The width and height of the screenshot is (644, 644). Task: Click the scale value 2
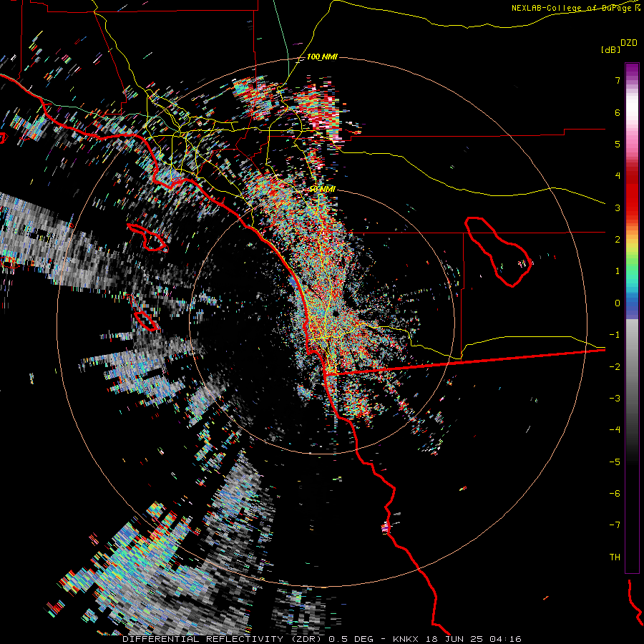(x=618, y=240)
